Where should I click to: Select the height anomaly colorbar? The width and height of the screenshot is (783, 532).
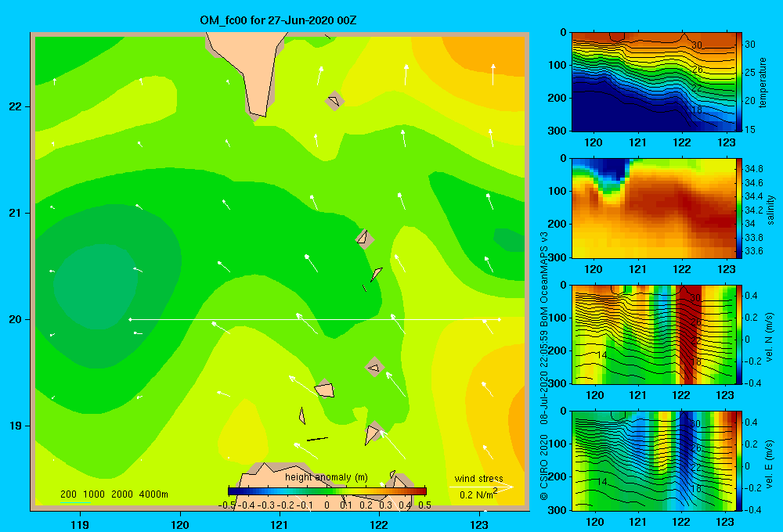[x=327, y=491]
